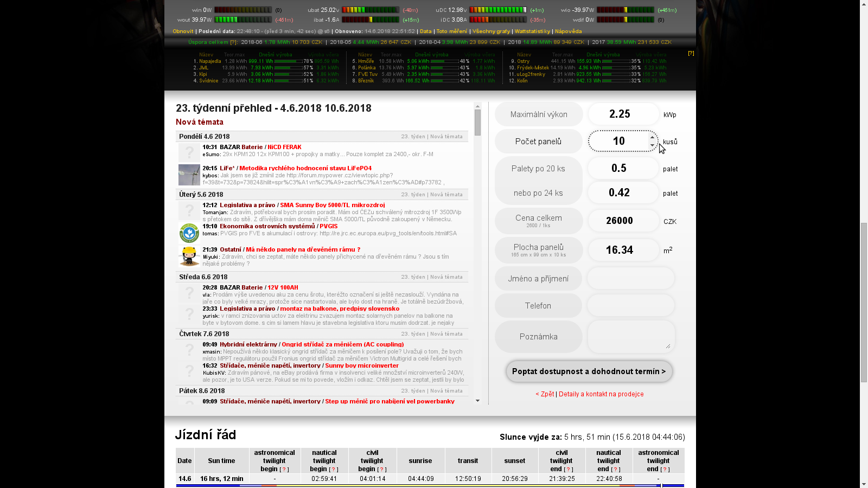
Task: Click Miyuki's hard-hat character avatar
Action: click(x=189, y=256)
